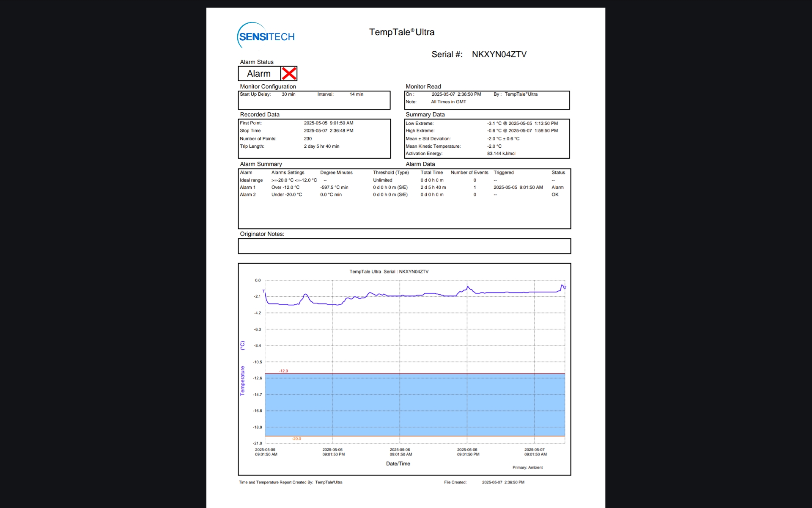Click the Over -12.0 °C alarm setting
This screenshot has height=508, width=812.
pyautogui.click(x=285, y=188)
